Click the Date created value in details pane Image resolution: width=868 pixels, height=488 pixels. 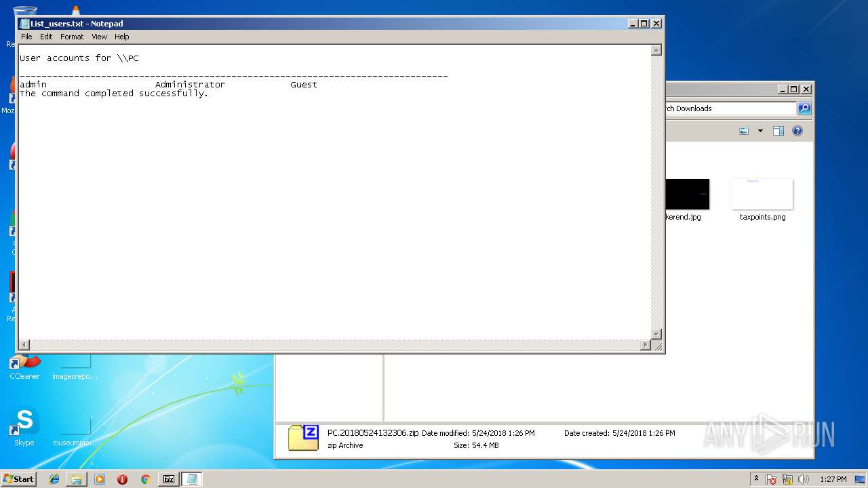point(644,433)
